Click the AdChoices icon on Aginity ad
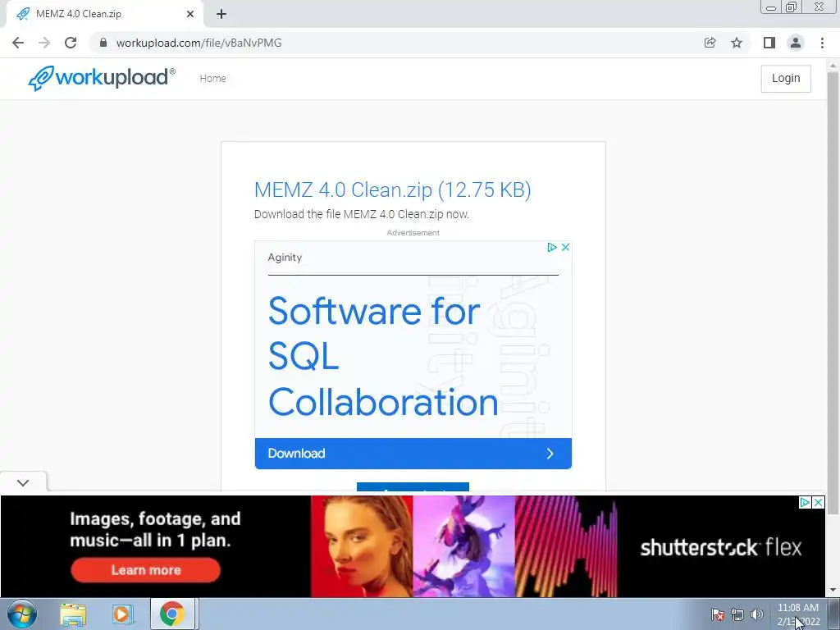The image size is (840, 630). click(552, 247)
